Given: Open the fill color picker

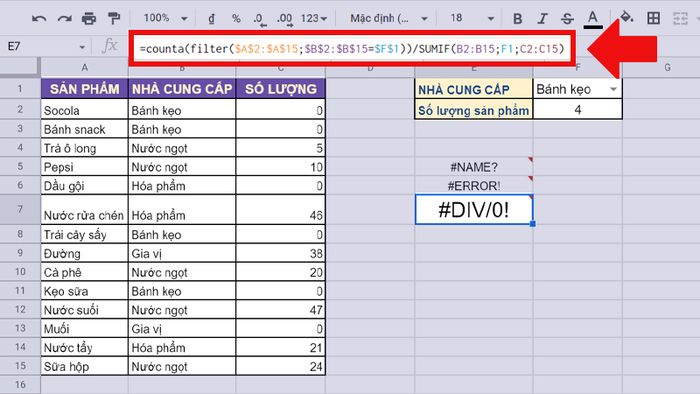Looking at the screenshot, I should [627, 18].
